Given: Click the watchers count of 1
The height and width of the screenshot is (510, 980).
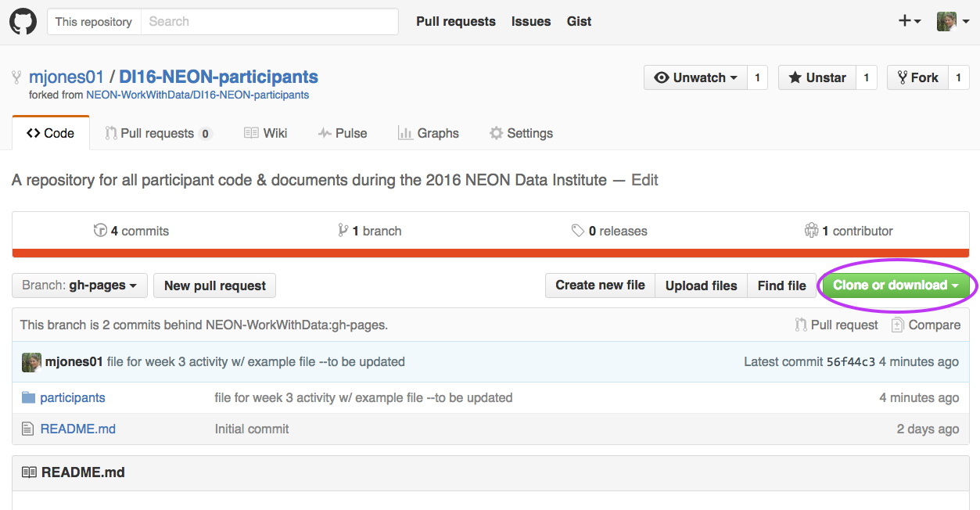Looking at the screenshot, I should [x=757, y=77].
